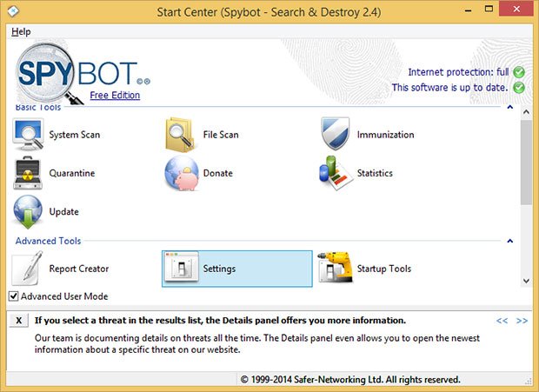The height and width of the screenshot is (392, 539).
Task: Click the Quarantine label
Action: coord(72,173)
